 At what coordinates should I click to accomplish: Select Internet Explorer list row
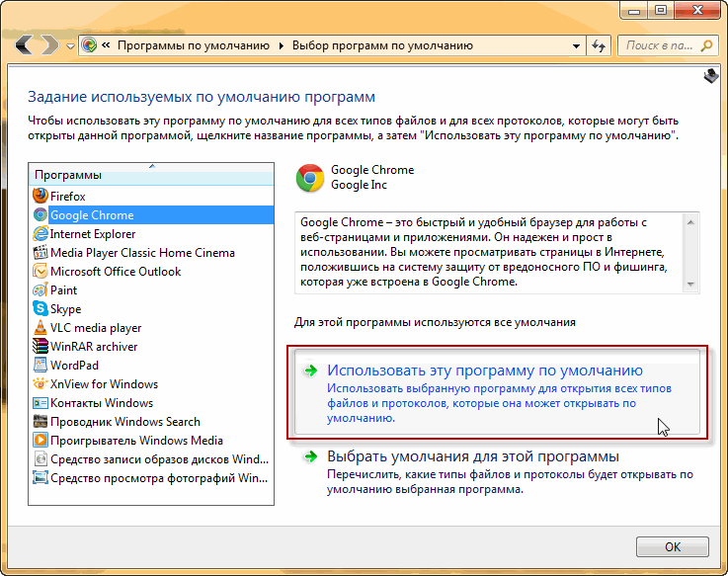point(151,233)
